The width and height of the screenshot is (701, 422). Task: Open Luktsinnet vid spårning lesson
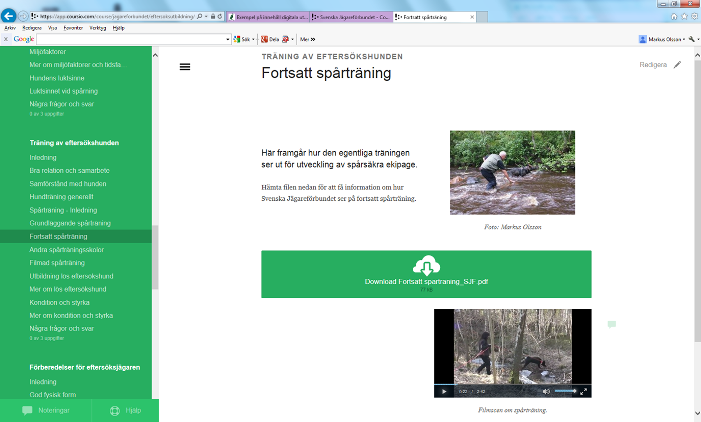[63, 91]
